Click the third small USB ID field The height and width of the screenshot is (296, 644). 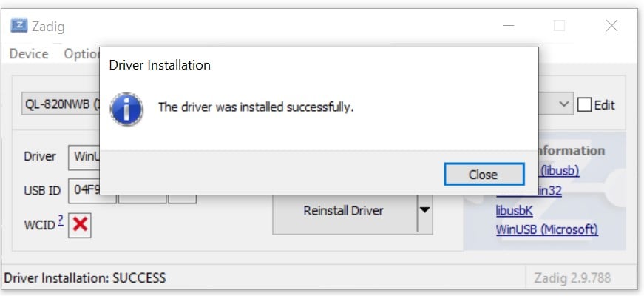click(x=183, y=199)
